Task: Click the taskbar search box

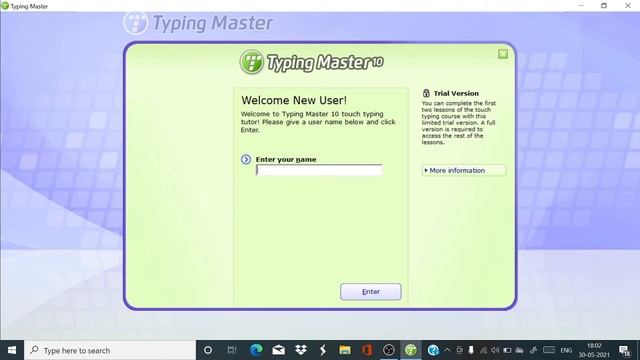Action: click(110, 350)
